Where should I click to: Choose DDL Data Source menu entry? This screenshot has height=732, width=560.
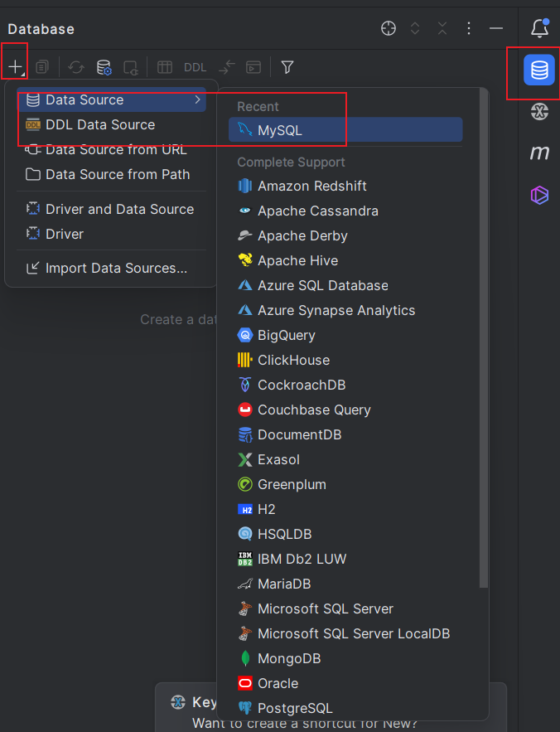pyautogui.click(x=100, y=124)
